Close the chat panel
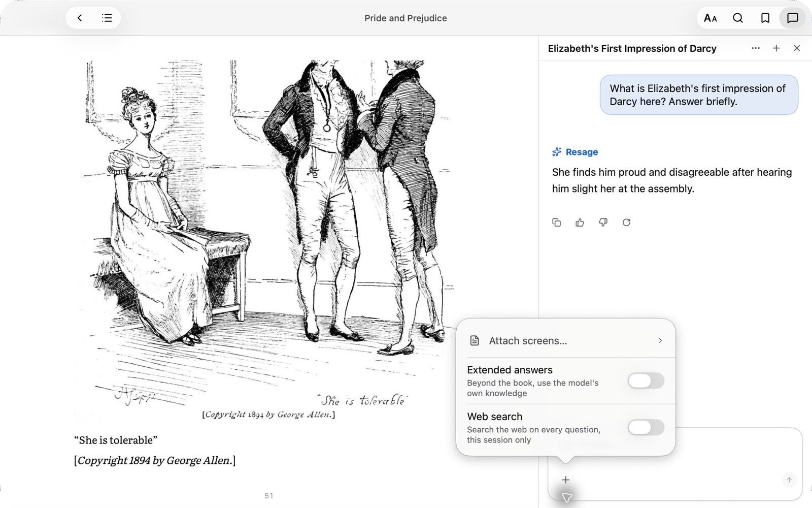Viewport: 812px width, 508px height. click(x=797, y=48)
